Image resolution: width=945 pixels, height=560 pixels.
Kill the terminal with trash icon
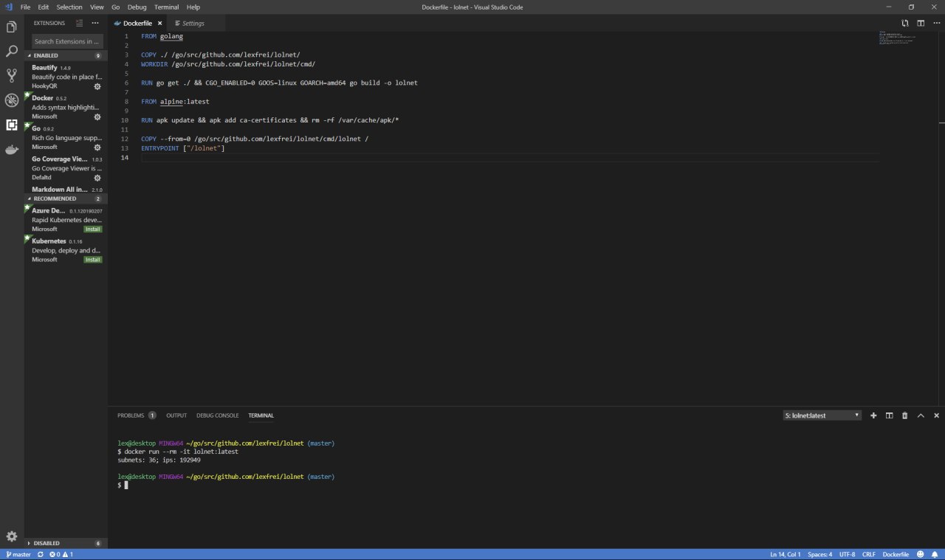click(904, 415)
